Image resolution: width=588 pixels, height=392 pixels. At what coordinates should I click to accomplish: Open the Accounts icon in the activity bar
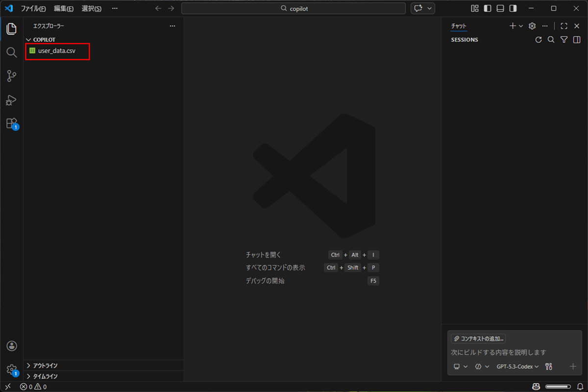11,345
